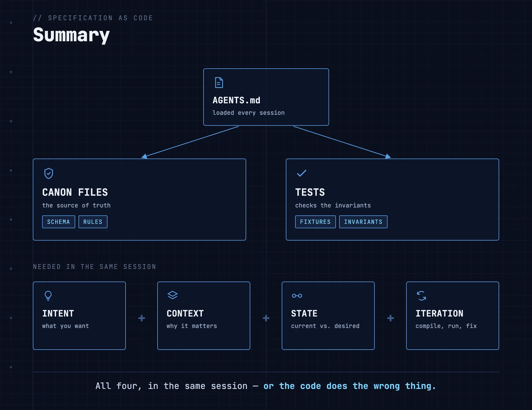Click the 'loaded every session' caption
This screenshot has height=410, width=532.
click(x=249, y=113)
